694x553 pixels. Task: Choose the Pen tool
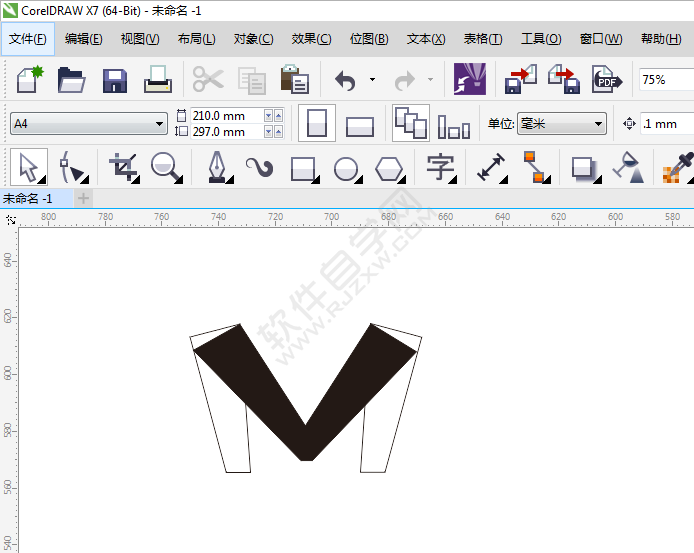pos(216,167)
